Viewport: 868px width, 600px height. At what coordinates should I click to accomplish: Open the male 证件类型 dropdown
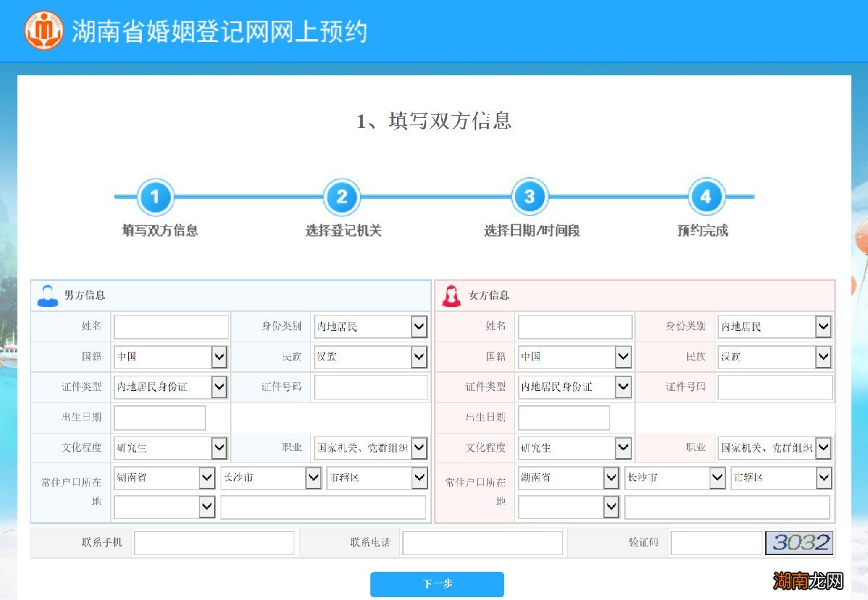[x=218, y=387]
